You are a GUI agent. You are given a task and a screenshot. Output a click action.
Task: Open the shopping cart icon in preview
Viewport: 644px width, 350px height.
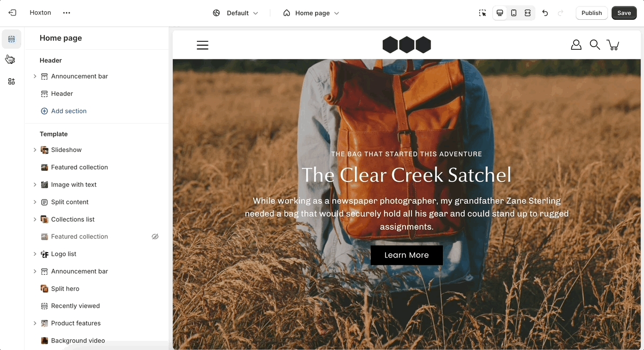(613, 45)
